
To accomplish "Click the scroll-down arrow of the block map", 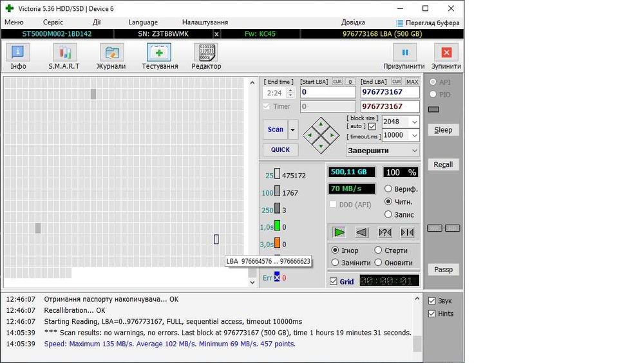I will (252, 282).
